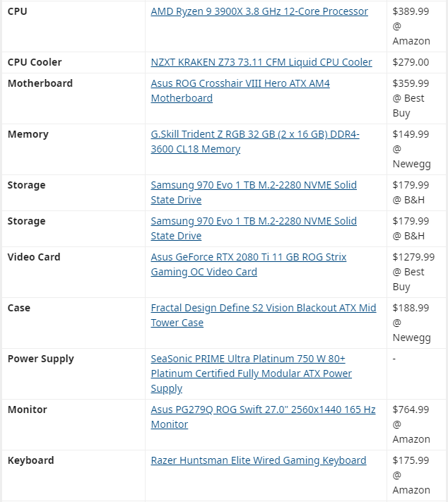
Task: Click the Video Card row label
Action: point(34,257)
